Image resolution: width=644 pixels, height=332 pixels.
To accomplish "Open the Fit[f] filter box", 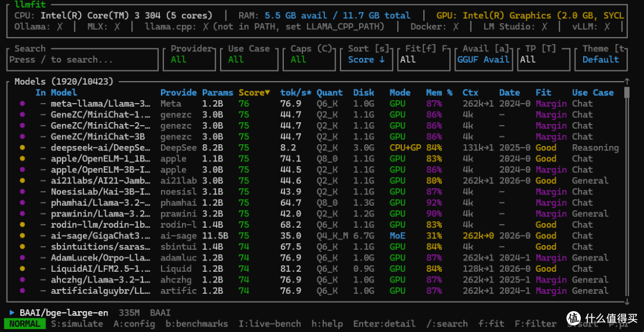I will 423,60.
